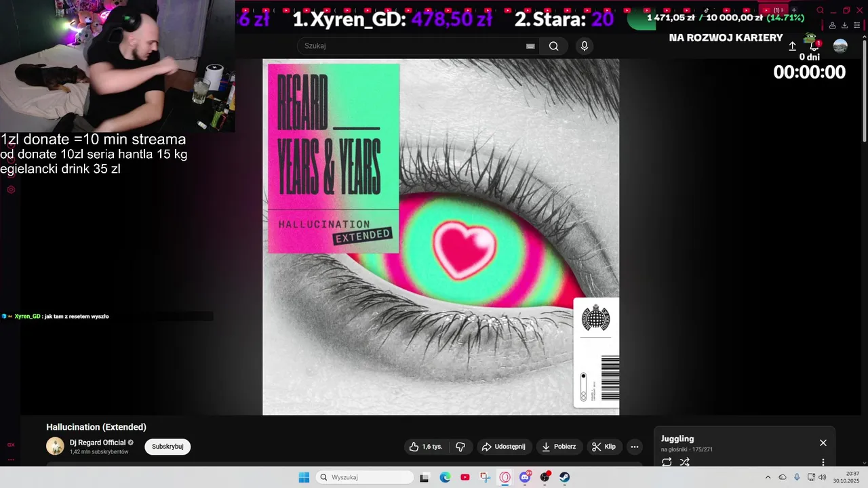Toggle playlist loop icon
The height and width of the screenshot is (488, 868).
667,462
